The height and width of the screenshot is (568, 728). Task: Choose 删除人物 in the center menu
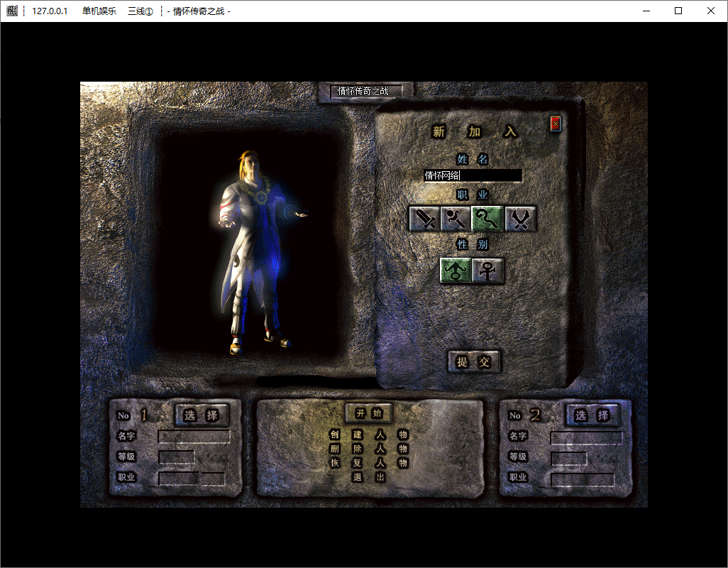tap(368, 449)
